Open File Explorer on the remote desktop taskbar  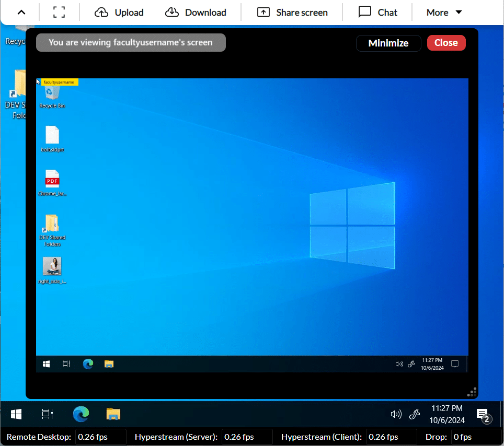[x=109, y=364]
